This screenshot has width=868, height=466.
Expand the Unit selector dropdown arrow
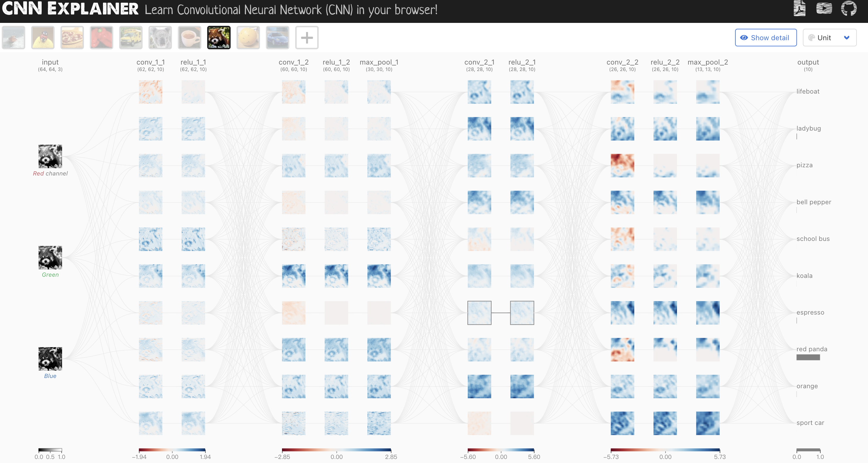click(x=848, y=37)
